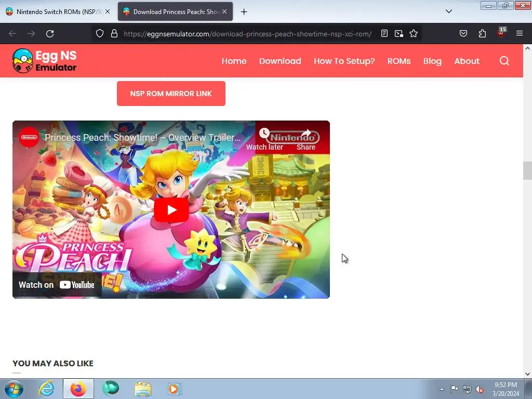Open the How To Setup? menu item

pos(344,61)
